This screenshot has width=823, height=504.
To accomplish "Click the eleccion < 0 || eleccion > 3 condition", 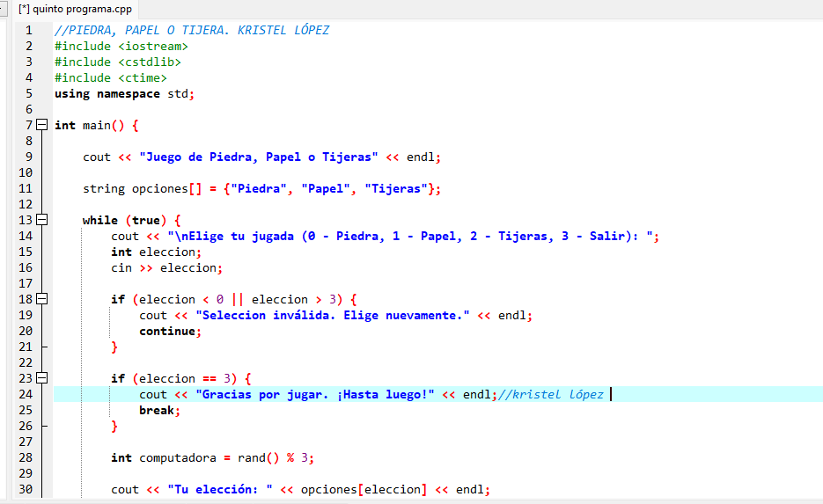I will [x=238, y=299].
